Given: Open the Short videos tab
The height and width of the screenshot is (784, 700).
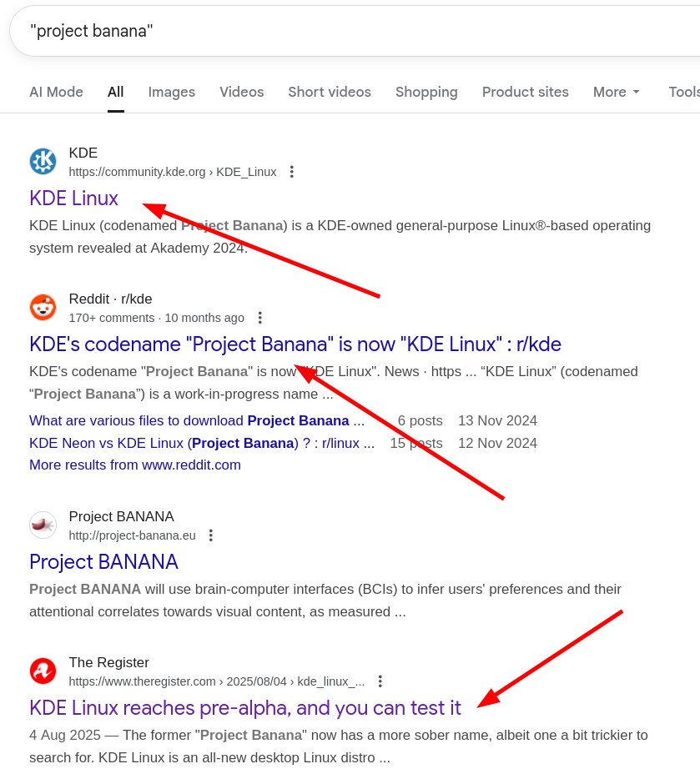Looking at the screenshot, I should click(330, 92).
